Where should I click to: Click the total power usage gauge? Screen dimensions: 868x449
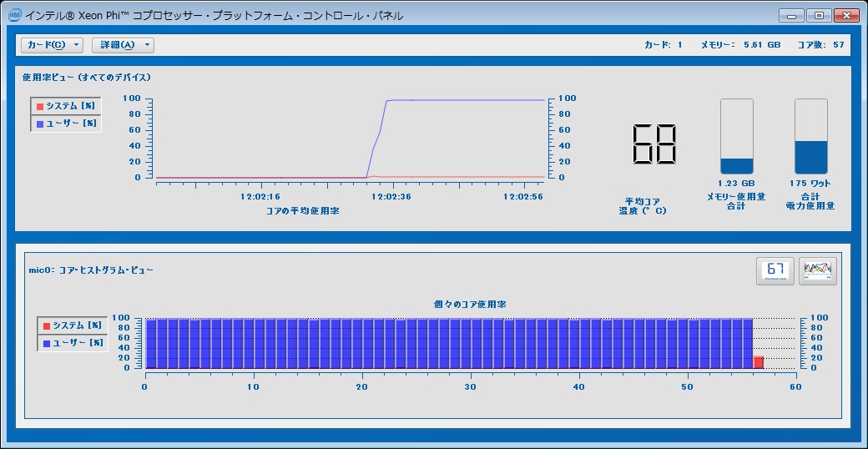click(x=811, y=137)
